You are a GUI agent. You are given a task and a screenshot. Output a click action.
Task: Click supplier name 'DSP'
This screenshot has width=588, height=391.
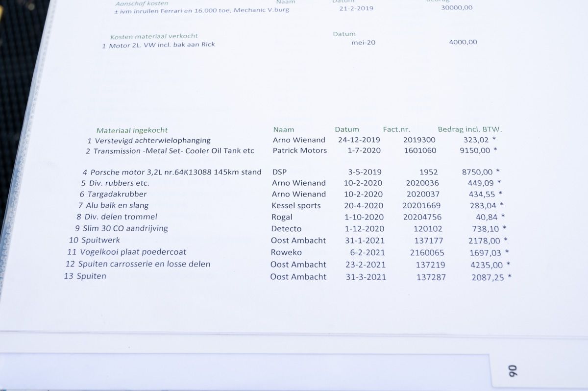tap(280, 172)
